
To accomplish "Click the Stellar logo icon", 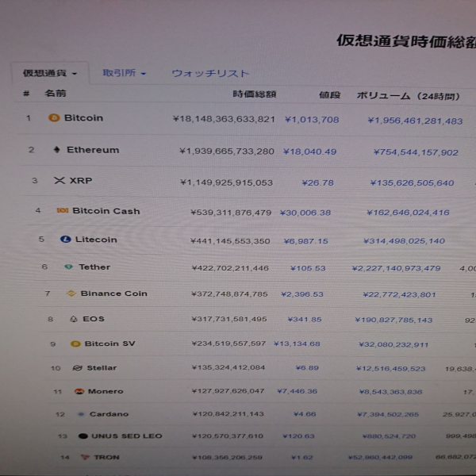I will click(x=78, y=368).
